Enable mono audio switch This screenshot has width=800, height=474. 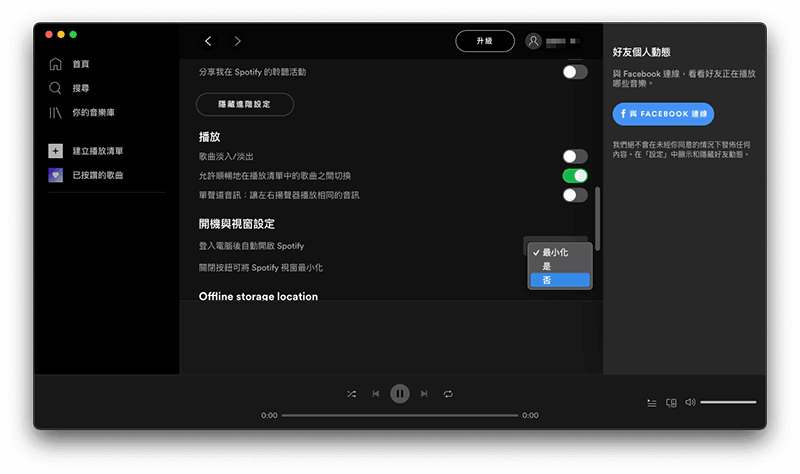pos(575,195)
